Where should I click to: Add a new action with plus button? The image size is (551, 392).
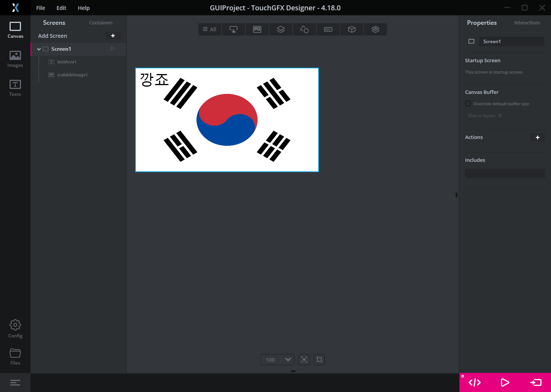[538, 137]
